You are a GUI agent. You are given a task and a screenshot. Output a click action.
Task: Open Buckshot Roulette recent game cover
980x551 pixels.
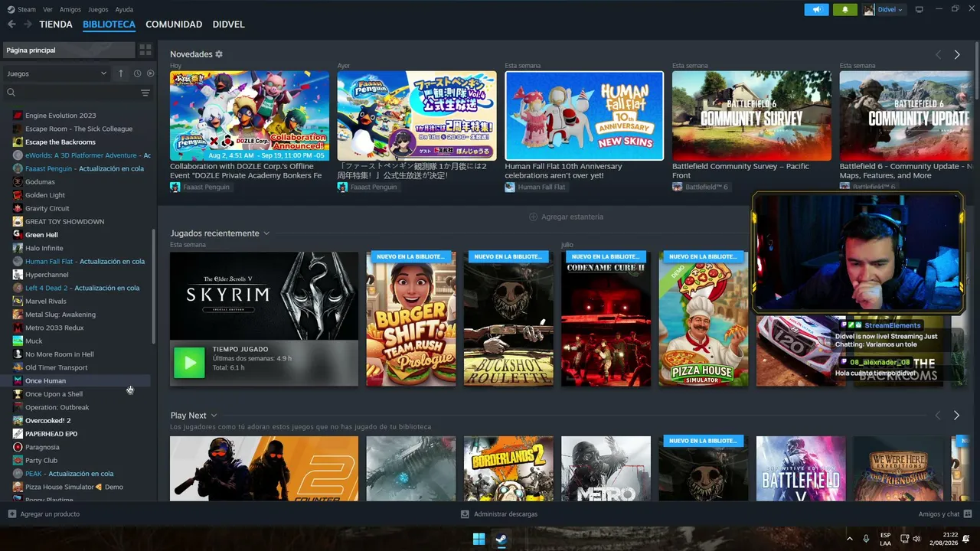click(x=508, y=319)
